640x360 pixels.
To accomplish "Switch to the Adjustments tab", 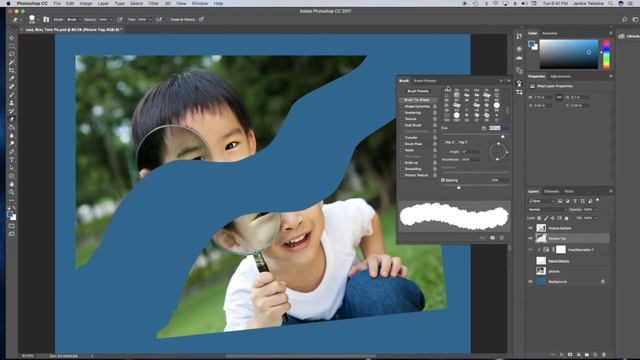I will pyautogui.click(x=560, y=76).
